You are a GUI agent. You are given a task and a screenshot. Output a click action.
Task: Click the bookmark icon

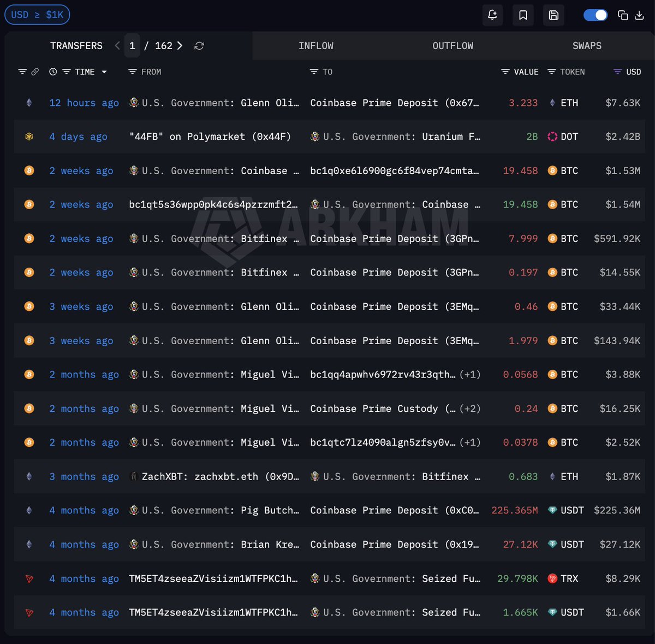pyautogui.click(x=523, y=15)
